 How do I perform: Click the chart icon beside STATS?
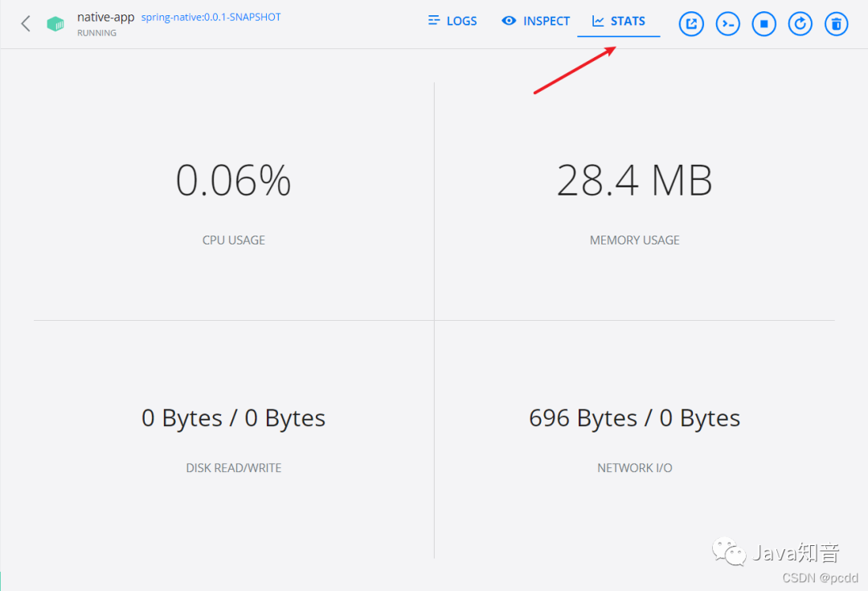(598, 21)
